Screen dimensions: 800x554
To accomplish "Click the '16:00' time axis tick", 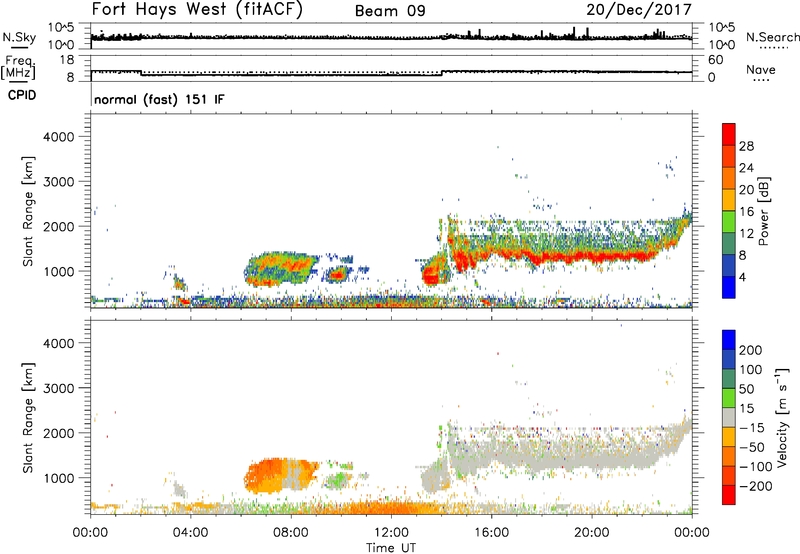I will (x=491, y=533).
